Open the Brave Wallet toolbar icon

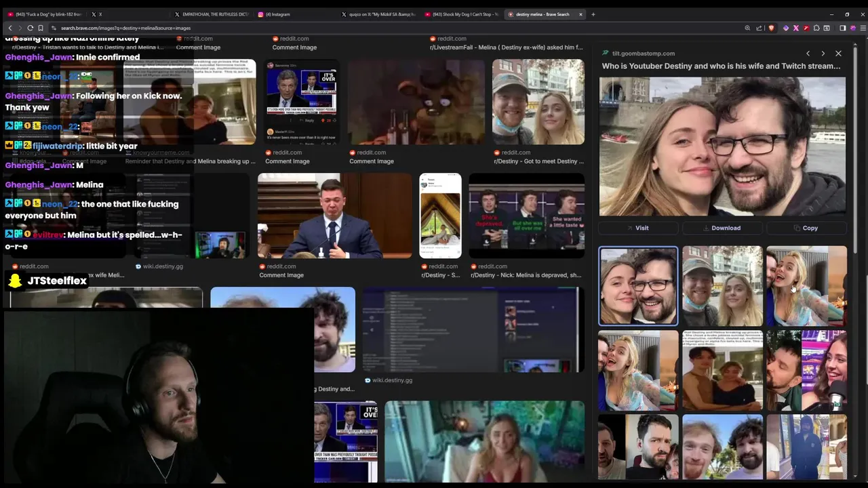[827, 28]
